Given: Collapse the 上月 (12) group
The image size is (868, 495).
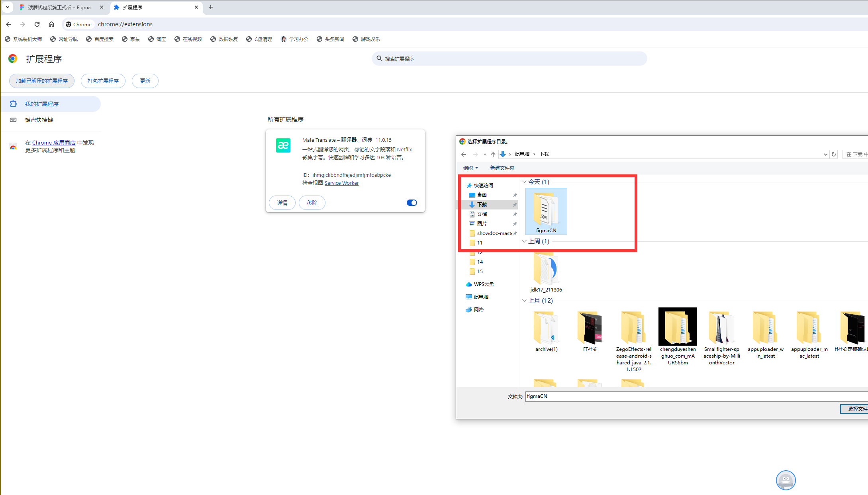Looking at the screenshot, I should [x=525, y=301].
